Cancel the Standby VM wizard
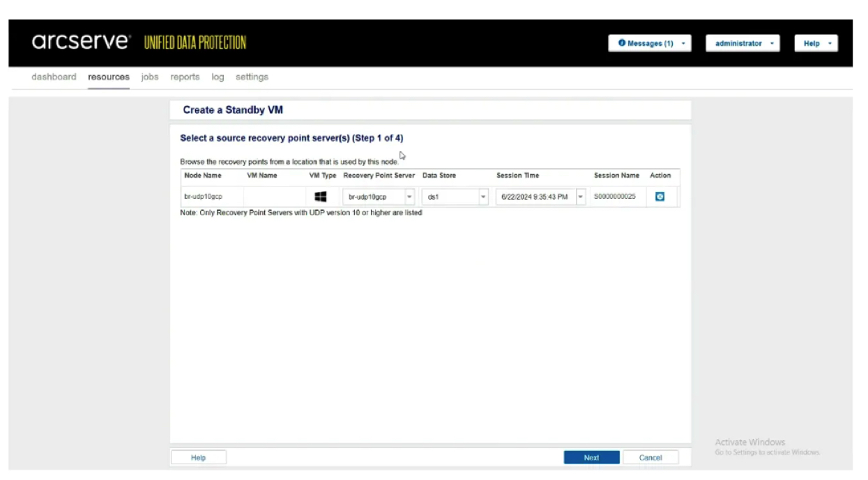Viewport: 868px width, 480px height. pyautogui.click(x=650, y=458)
